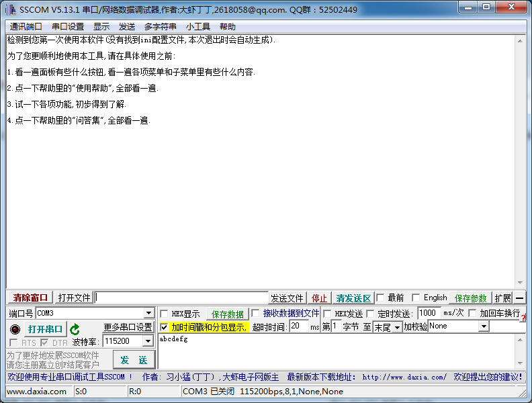Toggle the 定时发送 checkbox
This screenshot has width=532, height=403.
coord(370,314)
